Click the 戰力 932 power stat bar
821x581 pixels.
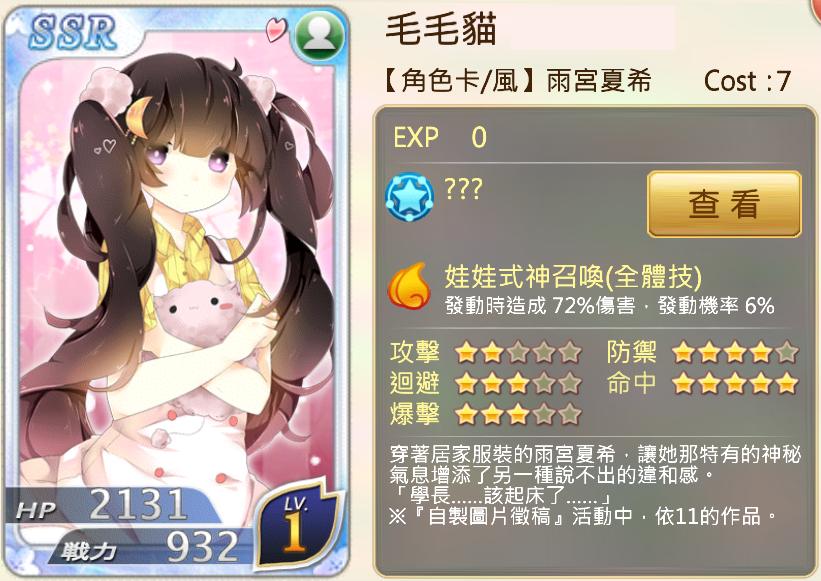pos(149,548)
